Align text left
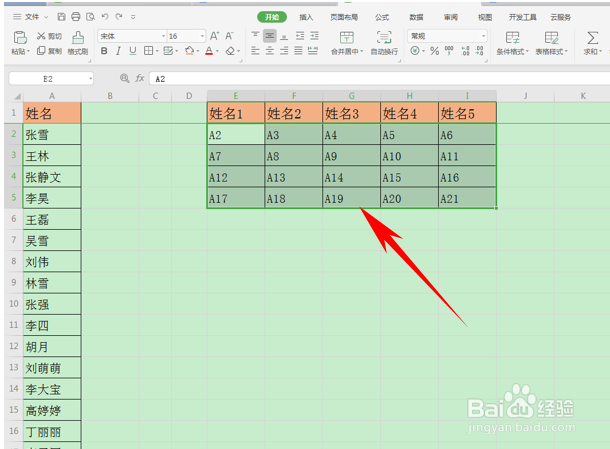Viewport: 610px width, 449px height. [255, 51]
